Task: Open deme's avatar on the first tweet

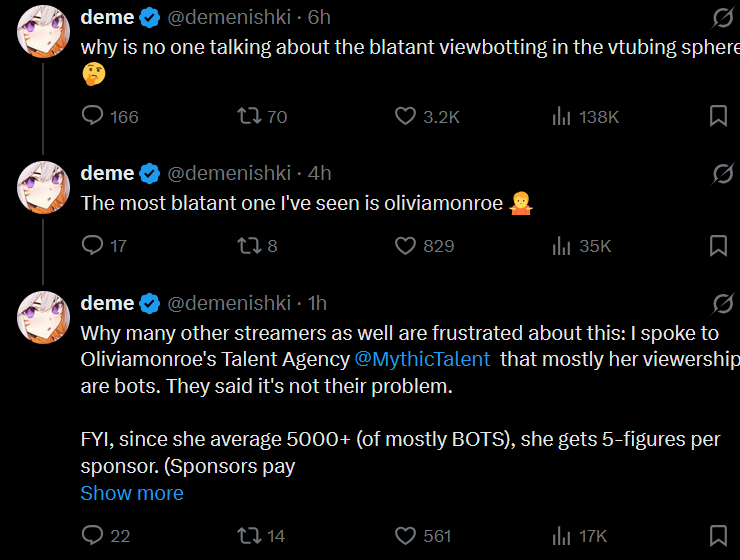Action: pos(43,33)
